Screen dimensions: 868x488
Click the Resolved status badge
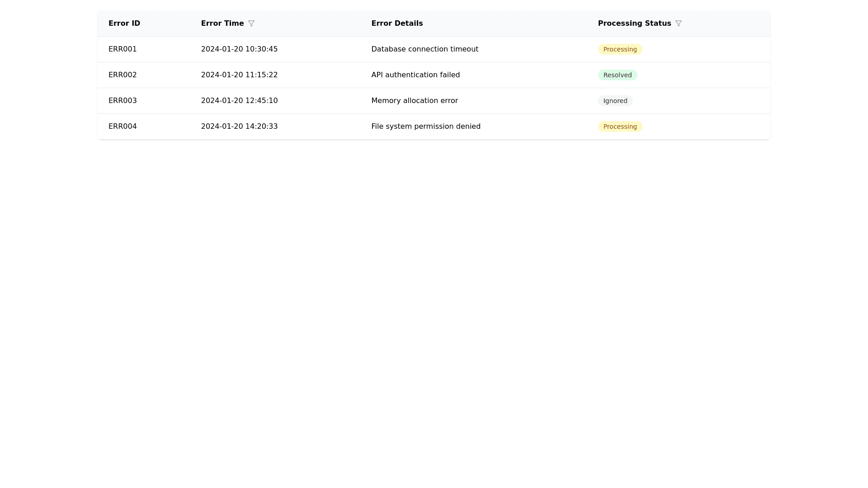(617, 75)
